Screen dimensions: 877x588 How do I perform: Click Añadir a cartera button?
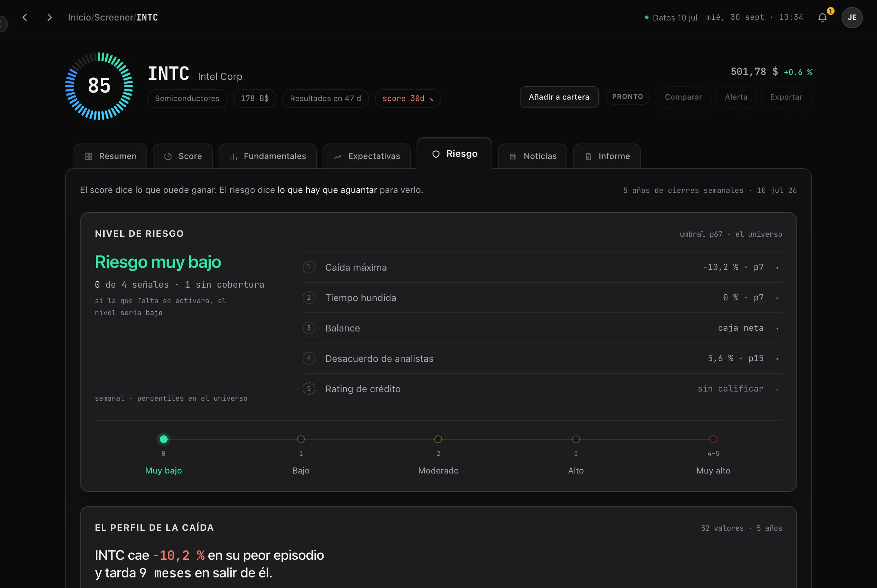click(559, 97)
